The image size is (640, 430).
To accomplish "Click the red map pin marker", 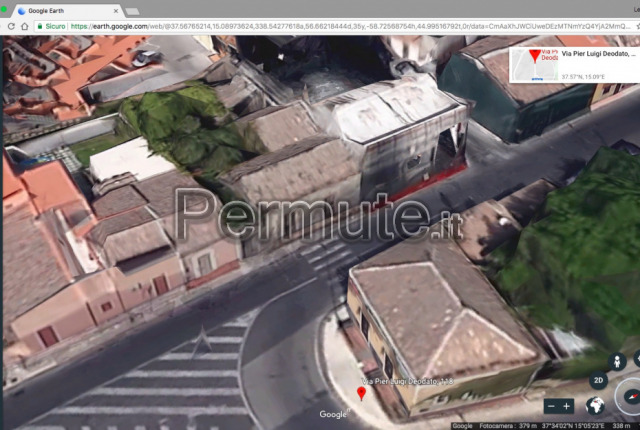I will click(x=361, y=393).
